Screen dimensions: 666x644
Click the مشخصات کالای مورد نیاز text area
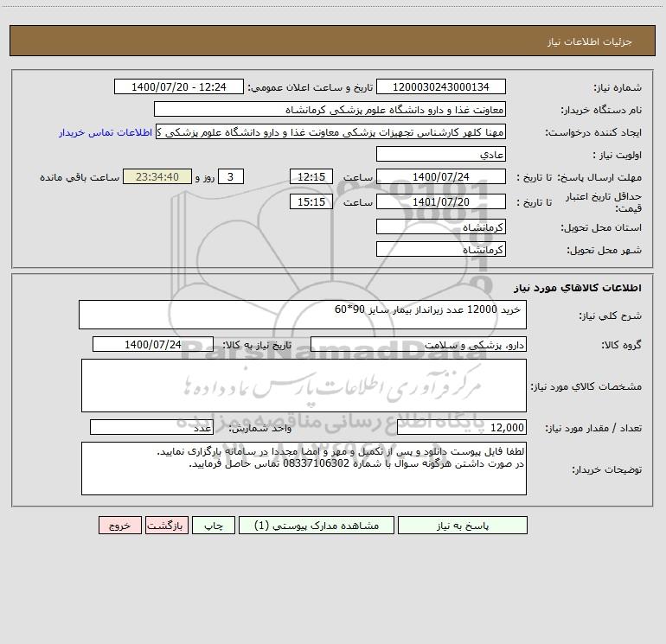[x=304, y=386]
